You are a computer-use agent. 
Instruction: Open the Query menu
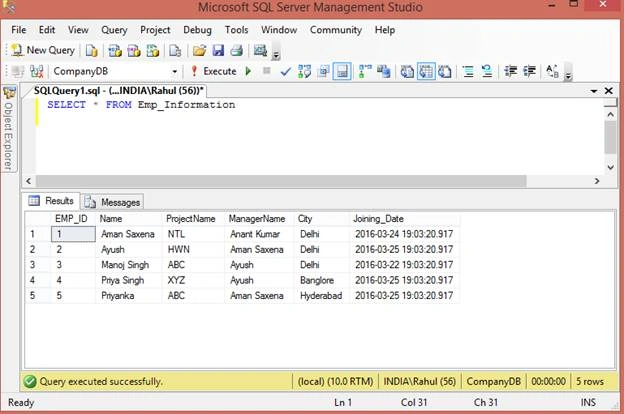114,30
